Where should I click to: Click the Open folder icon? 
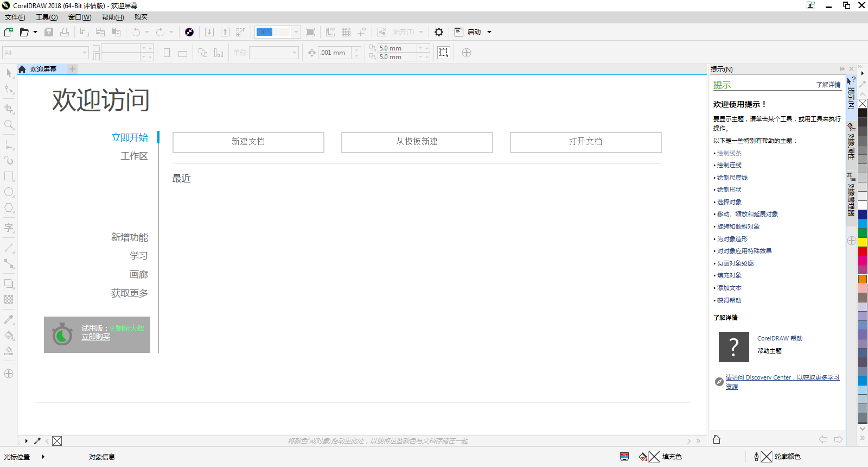point(24,32)
